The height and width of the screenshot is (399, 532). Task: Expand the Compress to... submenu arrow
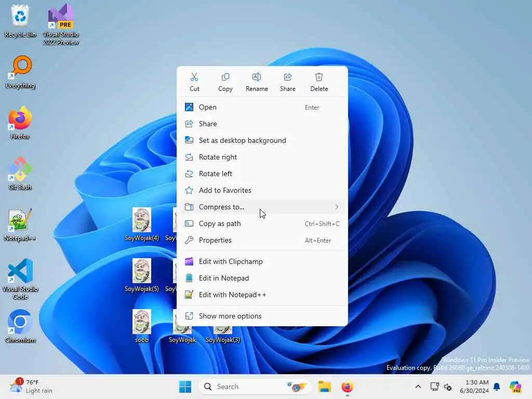336,207
